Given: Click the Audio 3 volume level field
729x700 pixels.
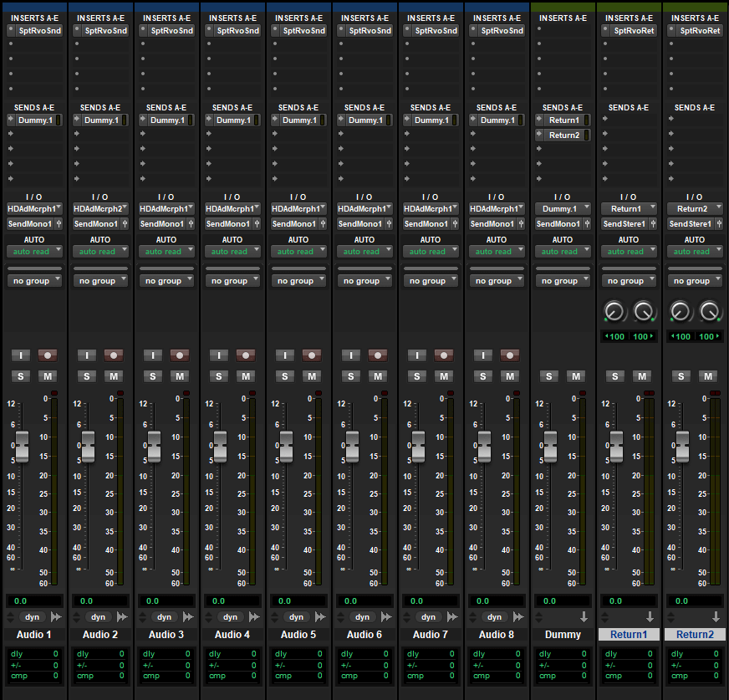Looking at the screenshot, I should (x=166, y=600).
